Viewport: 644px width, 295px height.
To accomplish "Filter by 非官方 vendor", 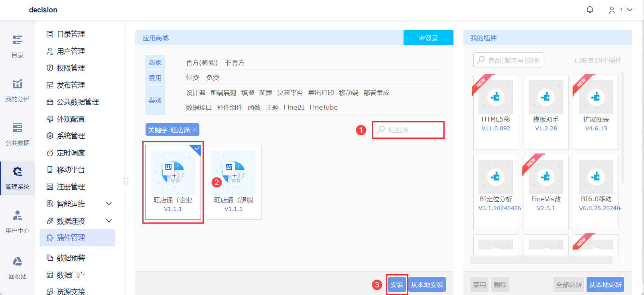I will point(234,63).
